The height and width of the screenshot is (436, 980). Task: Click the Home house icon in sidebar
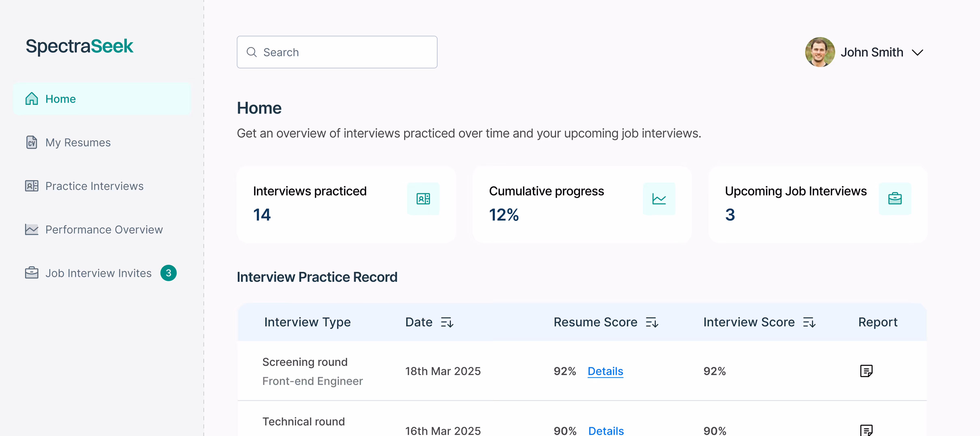(32, 98)
